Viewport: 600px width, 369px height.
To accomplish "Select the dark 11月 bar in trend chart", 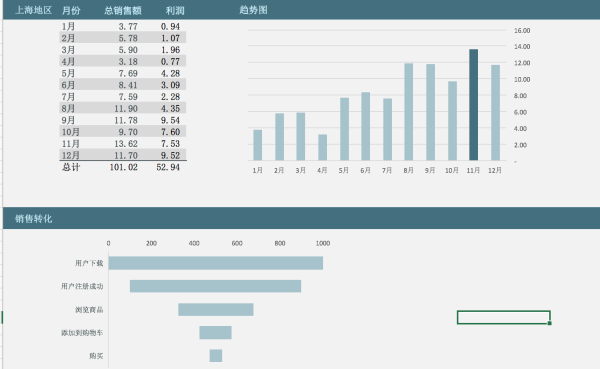I will [x=473, y=104].
